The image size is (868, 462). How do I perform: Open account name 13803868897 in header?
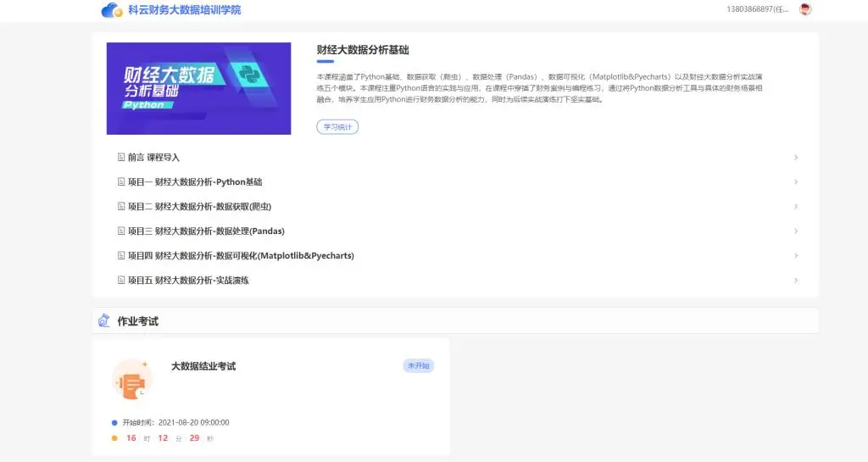pos(757,9)
